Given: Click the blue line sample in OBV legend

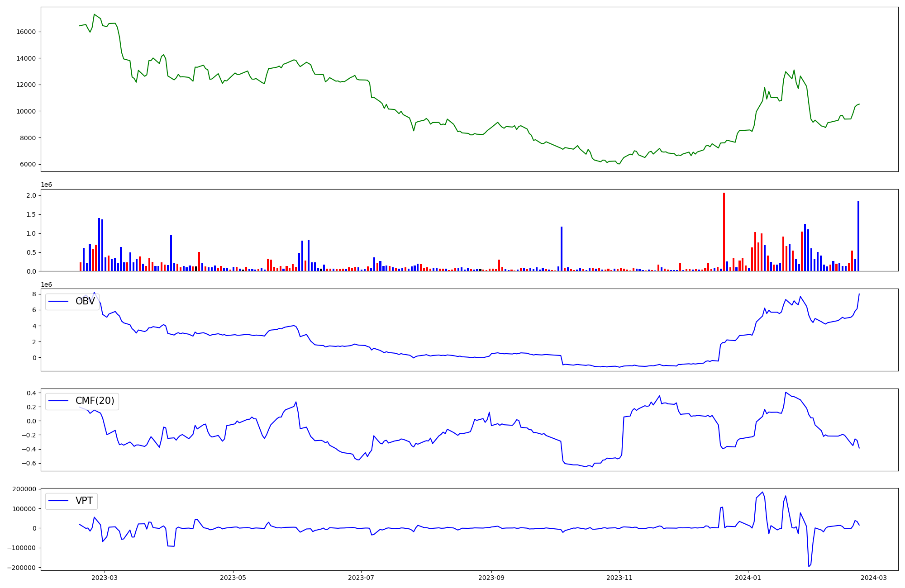Looking at the screenshot, I should [x=58, y=301].
